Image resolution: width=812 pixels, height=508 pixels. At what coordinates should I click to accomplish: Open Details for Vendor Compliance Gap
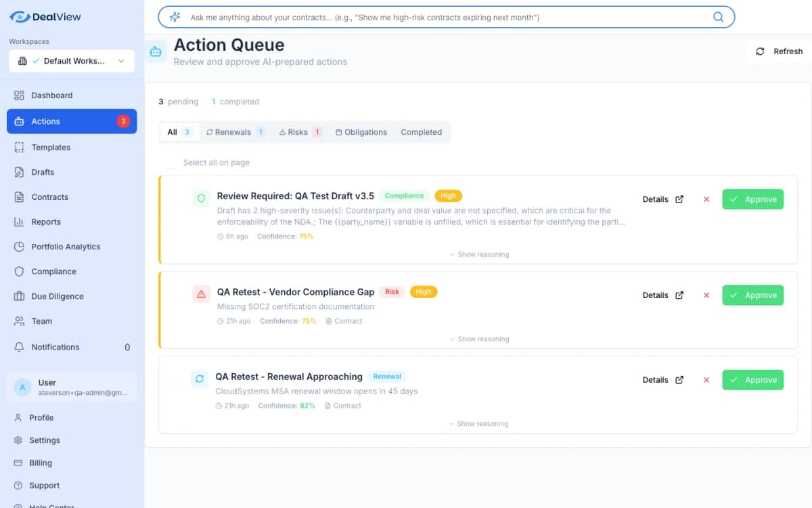pos(662,295)
